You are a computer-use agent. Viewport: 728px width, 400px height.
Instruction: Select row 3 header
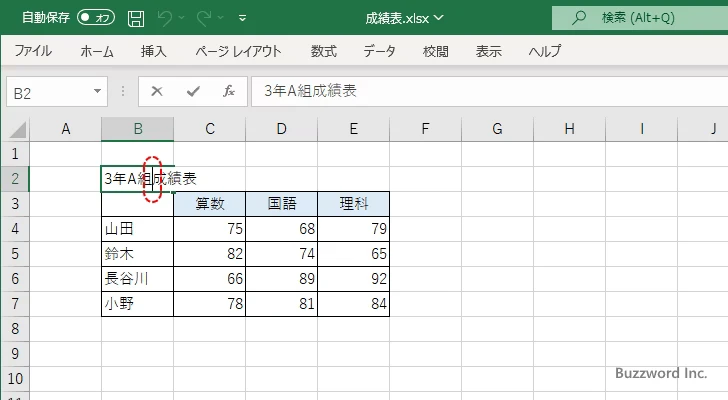[x=15, y=204]
